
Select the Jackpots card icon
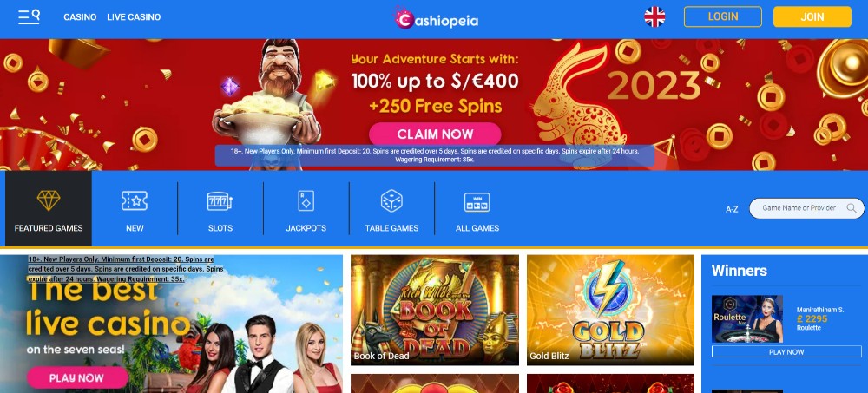pos(306,201)
